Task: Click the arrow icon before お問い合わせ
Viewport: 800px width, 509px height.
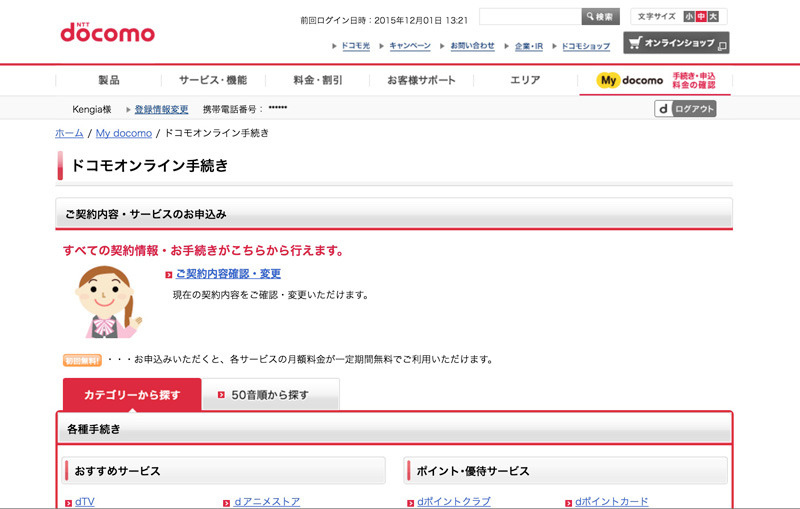Action: (x=442, y=46)
